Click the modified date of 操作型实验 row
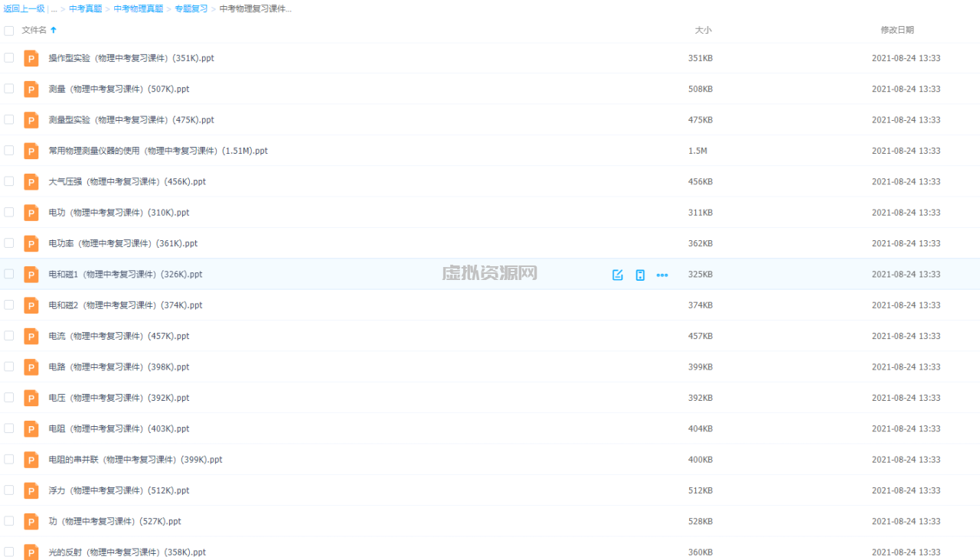This screenshot has height=560, width=980. click(x=906, y=58)
